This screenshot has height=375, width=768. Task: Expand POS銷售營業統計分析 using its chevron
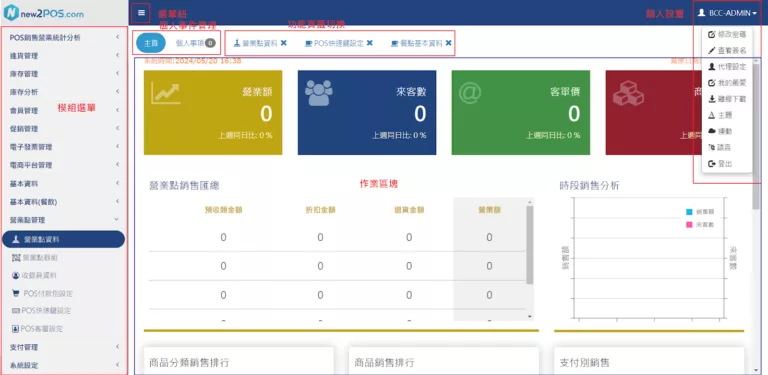118,37
